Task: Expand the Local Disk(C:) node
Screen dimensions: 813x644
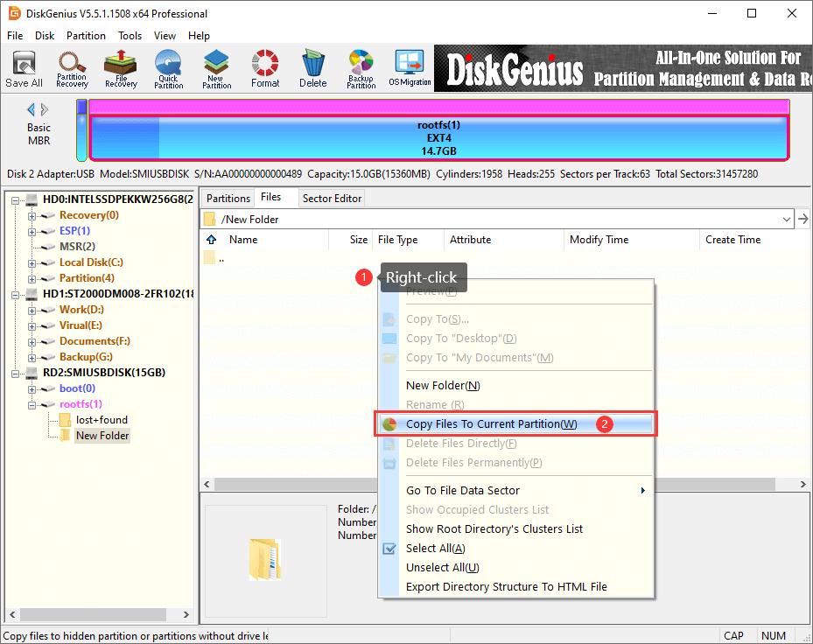Action: click(32, 263)
